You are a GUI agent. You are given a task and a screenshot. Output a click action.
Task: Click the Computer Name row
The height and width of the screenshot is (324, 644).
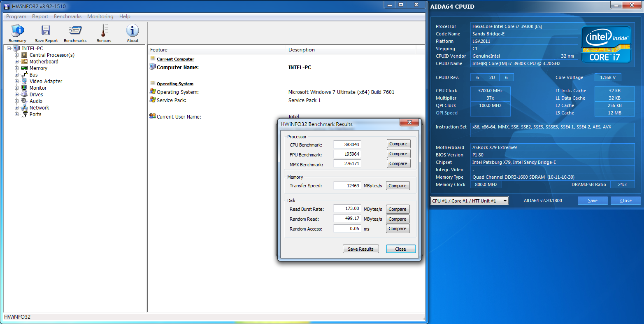pos(286,67)
